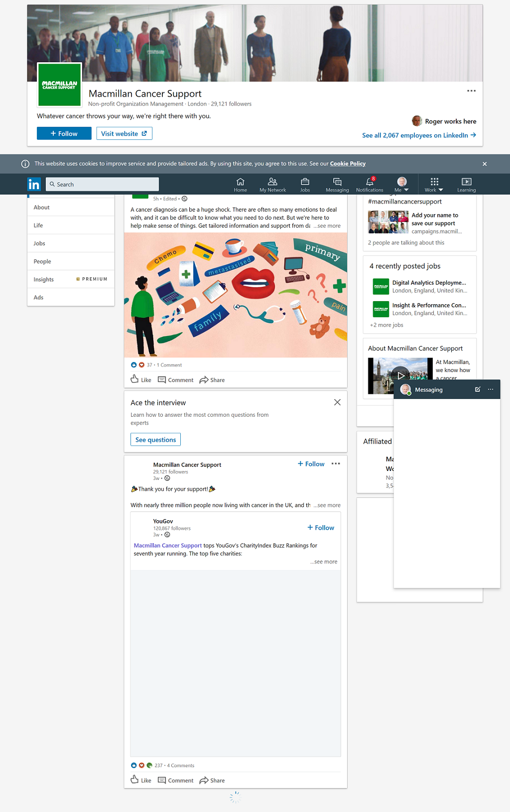Follow Macmillan from the Thank you post
The image size is (510, 812).
pyautogui.click(x=311, y=464)
